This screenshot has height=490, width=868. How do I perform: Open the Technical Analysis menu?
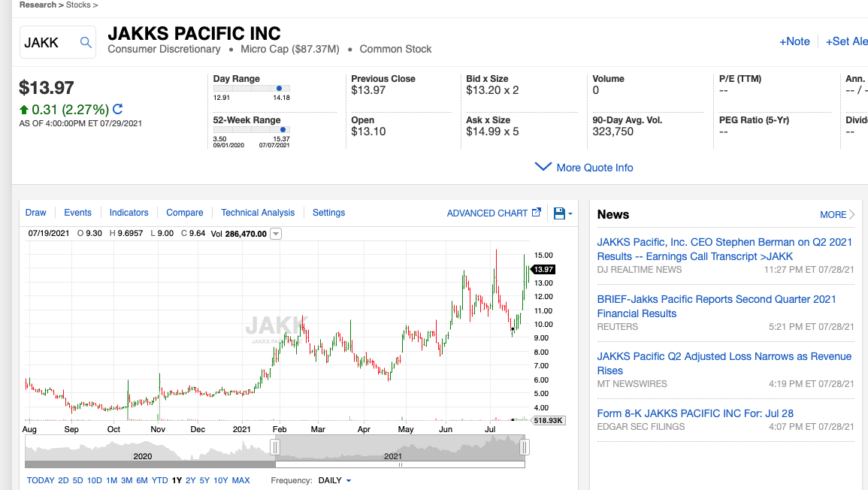258,213
